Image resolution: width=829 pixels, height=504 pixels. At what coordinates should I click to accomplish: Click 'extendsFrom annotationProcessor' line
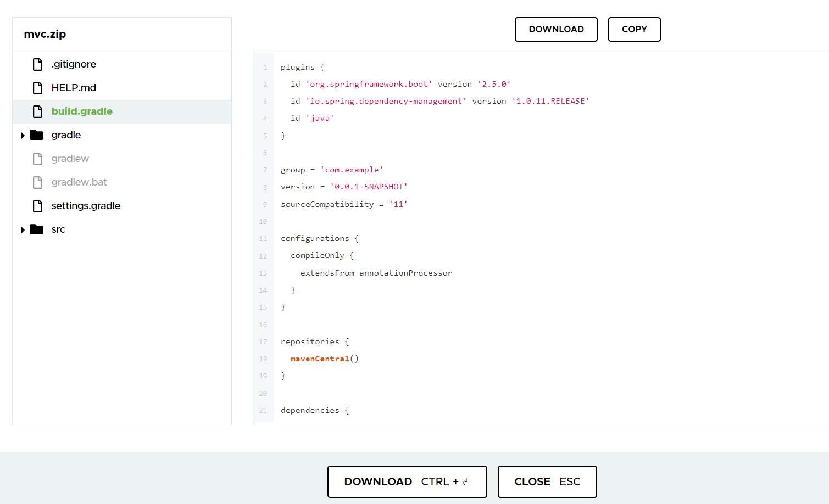point(376,273)
